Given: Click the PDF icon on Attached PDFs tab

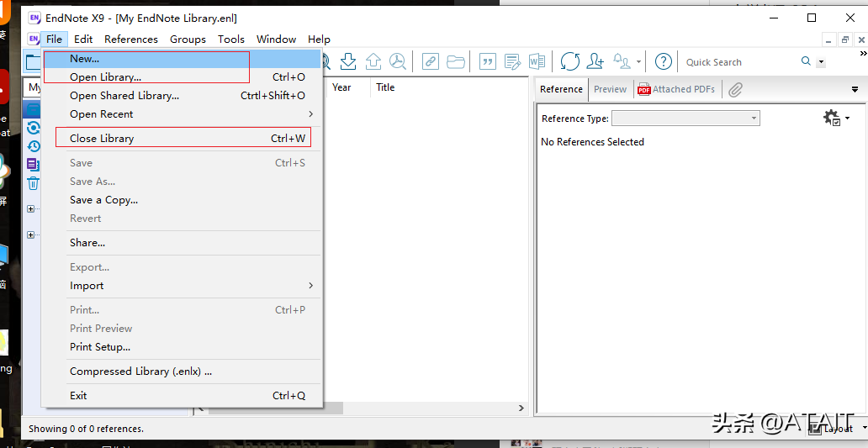Looking at the screenshot, I should [x=643, y=90].
